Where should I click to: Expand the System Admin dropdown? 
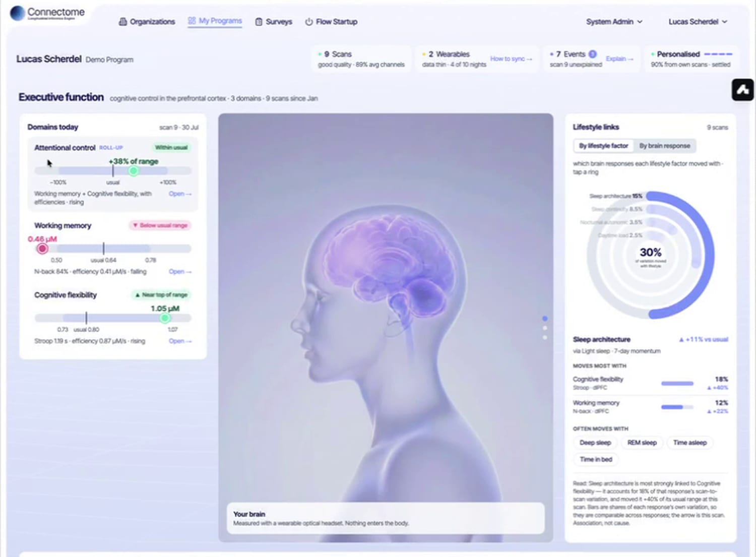pos(614,22)
